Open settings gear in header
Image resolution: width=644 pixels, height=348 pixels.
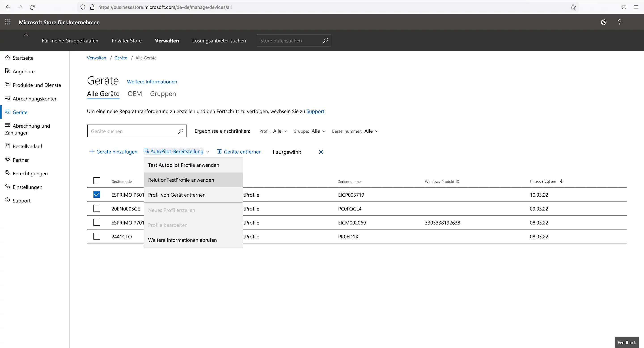604,22
